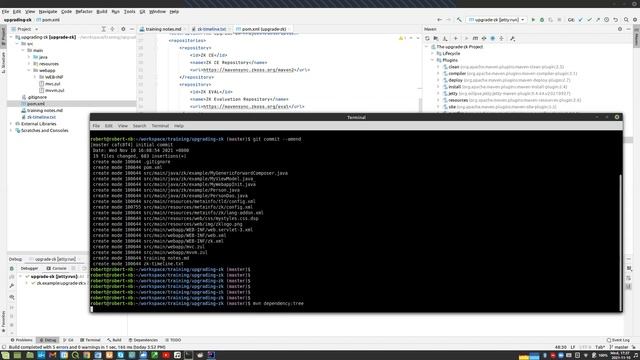Open Event Log in status bar
This screenshot has width=640, height=360.
pyautogui.click(x=618, y=340)
